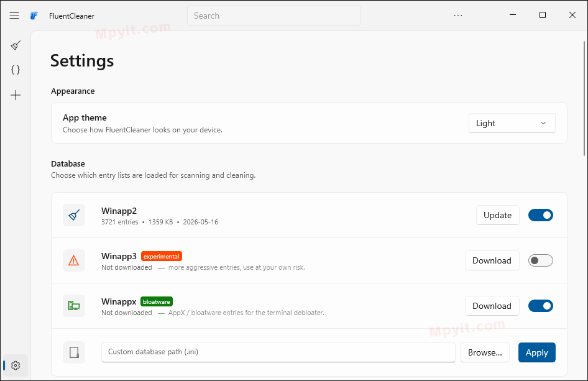Open the curly braces page in sidebar
Screen dimensions: 588x381
16,70
